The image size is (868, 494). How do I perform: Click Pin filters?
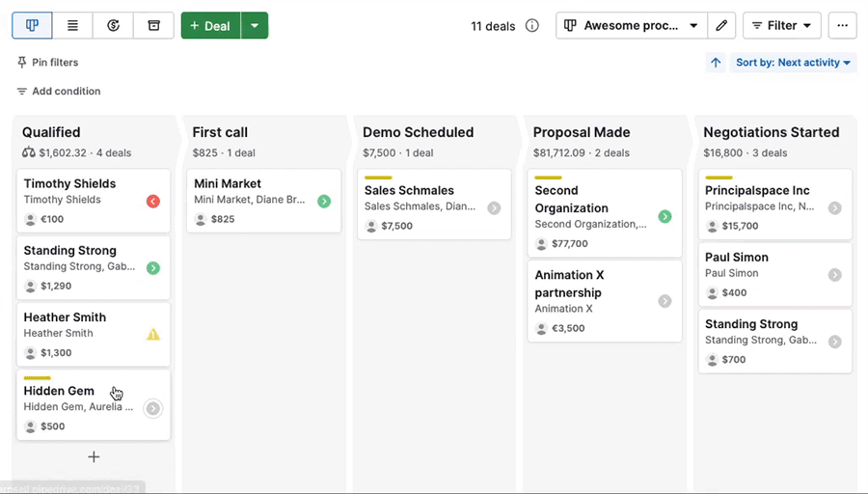(47, 63)
